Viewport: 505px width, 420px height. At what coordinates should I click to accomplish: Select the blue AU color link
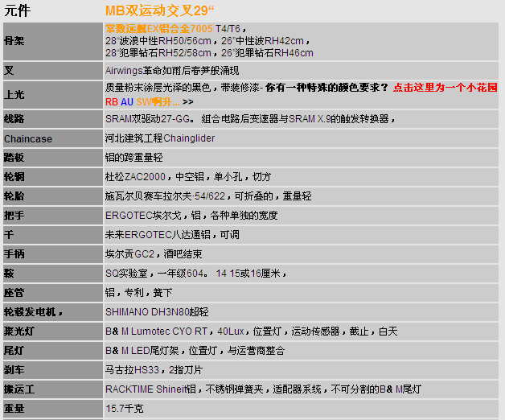click(127, 102)
